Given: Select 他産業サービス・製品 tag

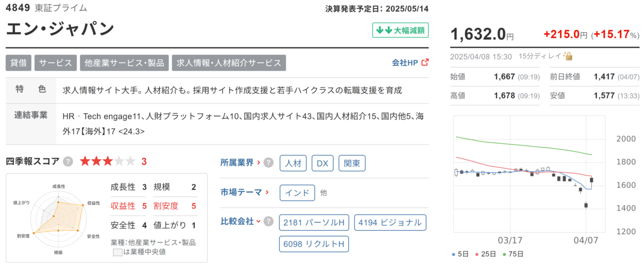Looking at the screenshot, I should (125, 63).
